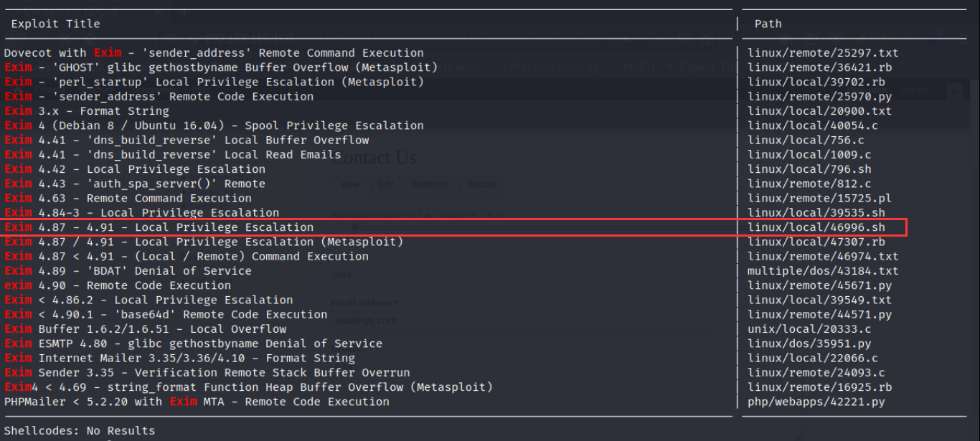Click path linux/remote/44571.py

click(x=820, y=314)
